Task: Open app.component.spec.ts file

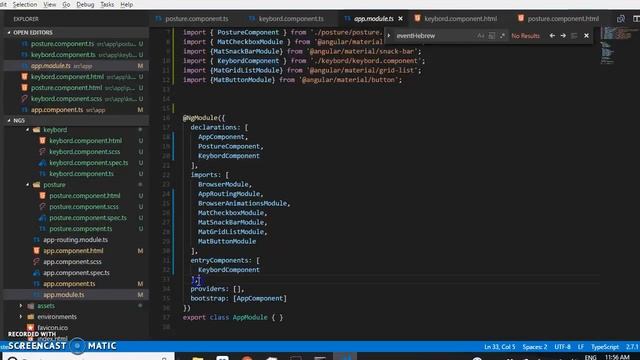Action: click(76, 273)
